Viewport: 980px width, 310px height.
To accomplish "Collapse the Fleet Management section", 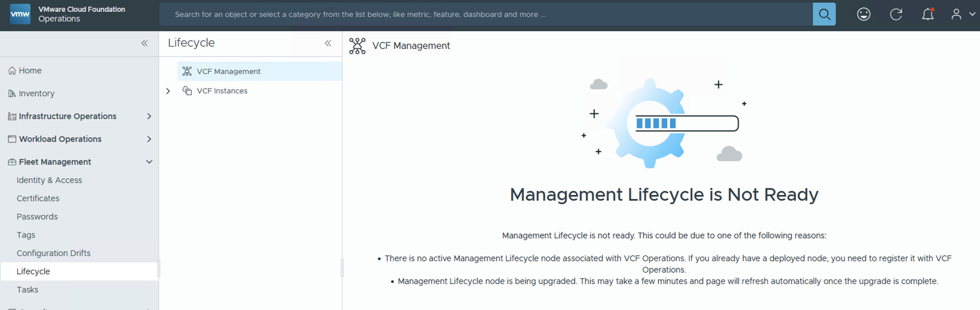I will [149, 162].
